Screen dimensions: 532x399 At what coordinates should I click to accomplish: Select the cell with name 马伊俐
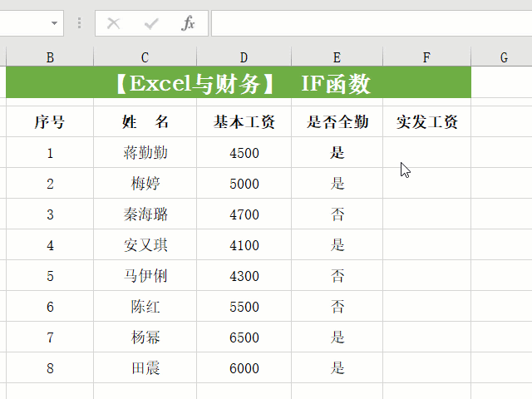point(145,275)
